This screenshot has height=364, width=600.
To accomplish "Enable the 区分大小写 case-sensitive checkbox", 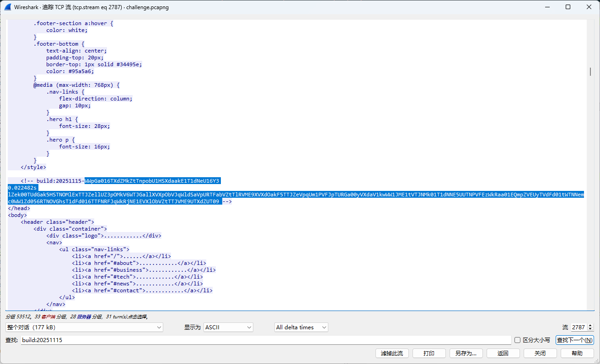I will tap(517, 340).
